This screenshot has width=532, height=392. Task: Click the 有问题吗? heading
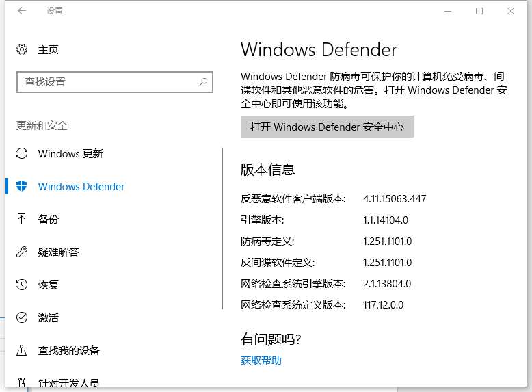click(x=271, y=339)
